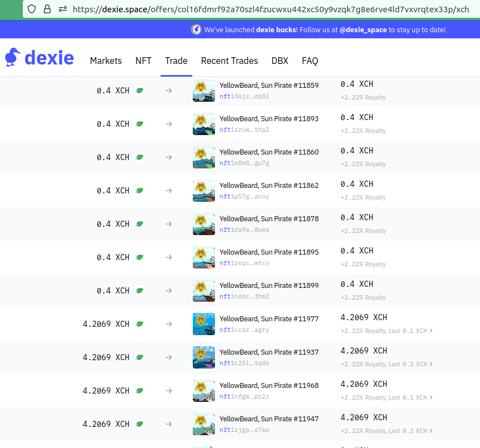
Task: Click XCH leaf icon in #11947 row
Action: point(139,425)
